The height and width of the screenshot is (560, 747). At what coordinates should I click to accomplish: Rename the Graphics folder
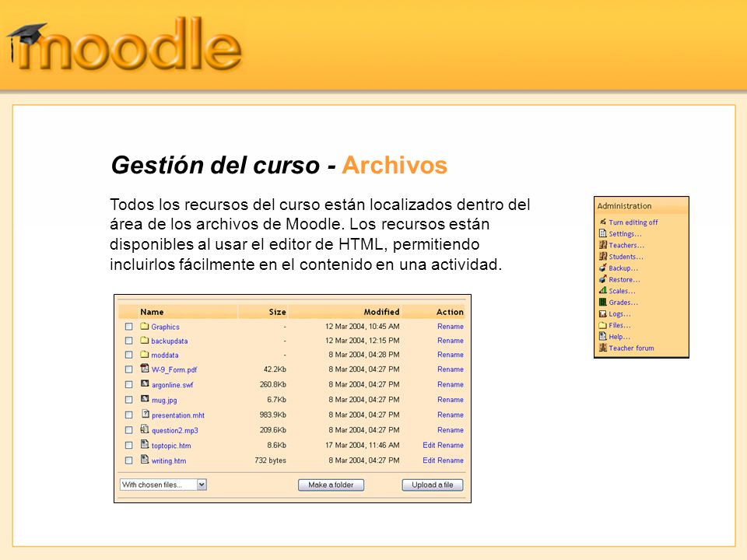pyautogui.click(x=451, y=327)
